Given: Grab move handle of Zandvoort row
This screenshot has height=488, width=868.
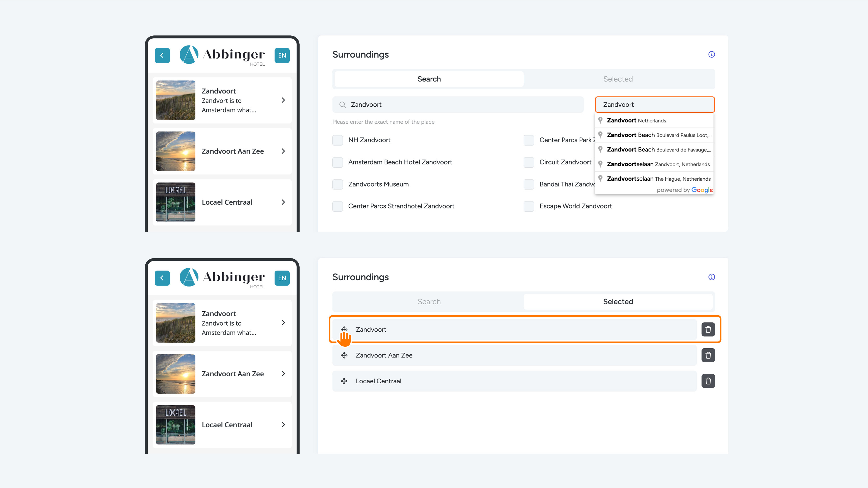Looking at the screenshot, I should (344, 329).
